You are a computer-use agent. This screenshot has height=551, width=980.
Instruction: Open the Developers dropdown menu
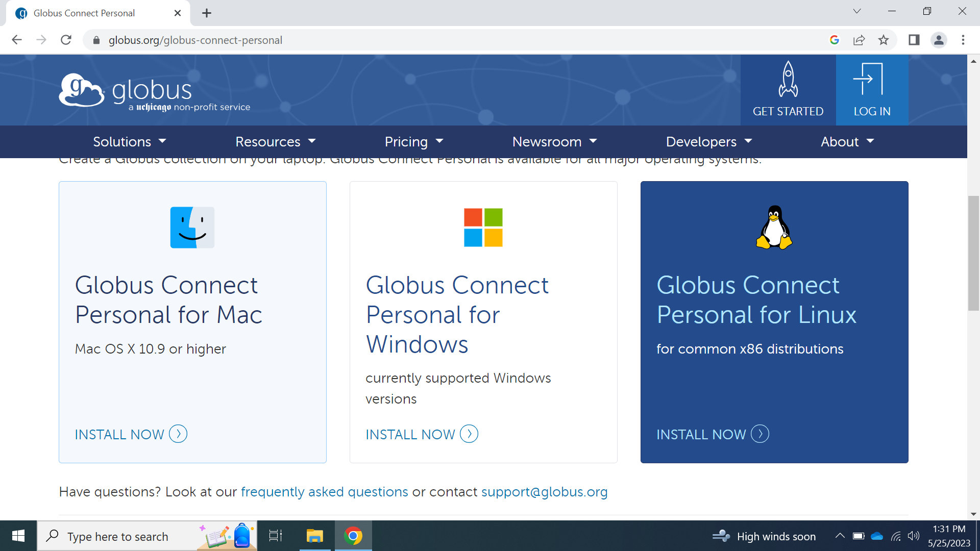click(x=709, y=142)
